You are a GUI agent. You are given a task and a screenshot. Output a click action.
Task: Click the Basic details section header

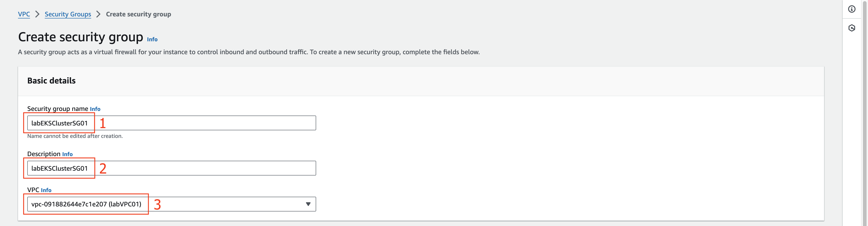(52, 81)
